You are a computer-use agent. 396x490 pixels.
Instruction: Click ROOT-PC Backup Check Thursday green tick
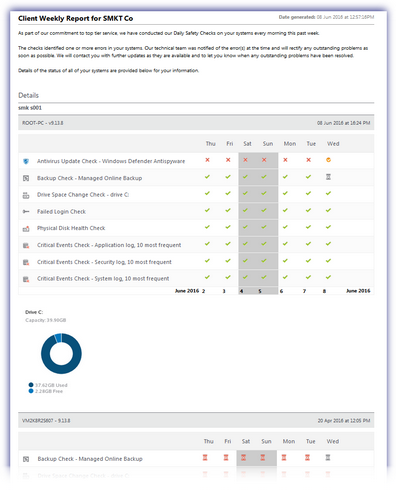[x=207, y=177]
